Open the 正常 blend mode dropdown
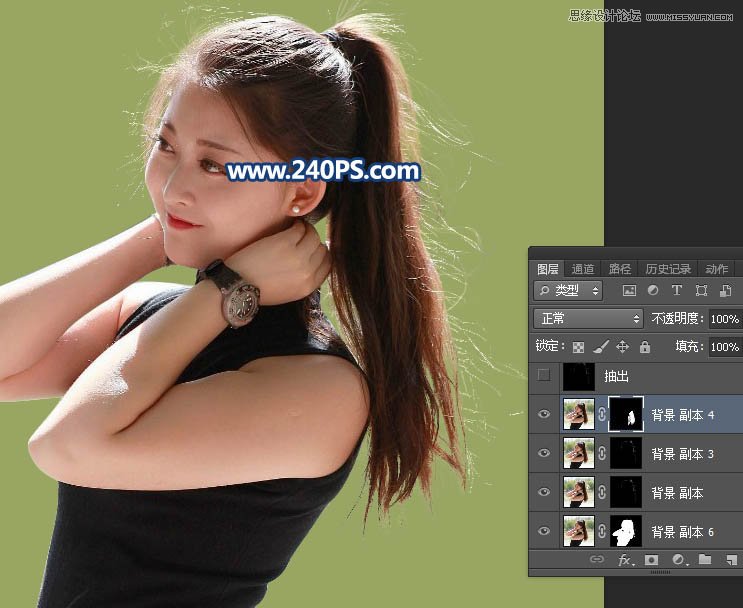 589,319
